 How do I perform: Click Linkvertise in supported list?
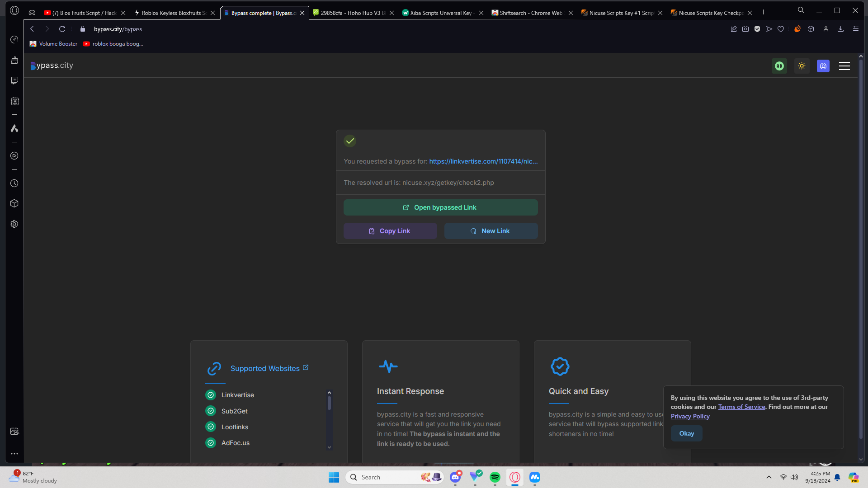pos(238,395)
